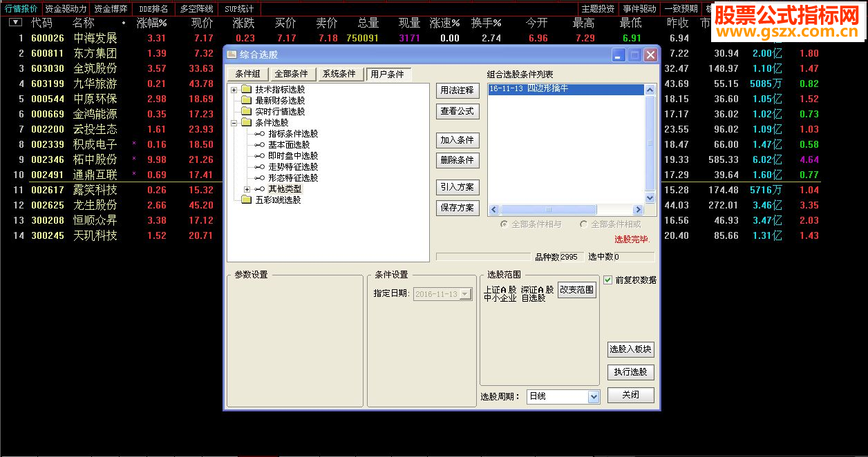Sort by the 最高 column header

point(583,23)
